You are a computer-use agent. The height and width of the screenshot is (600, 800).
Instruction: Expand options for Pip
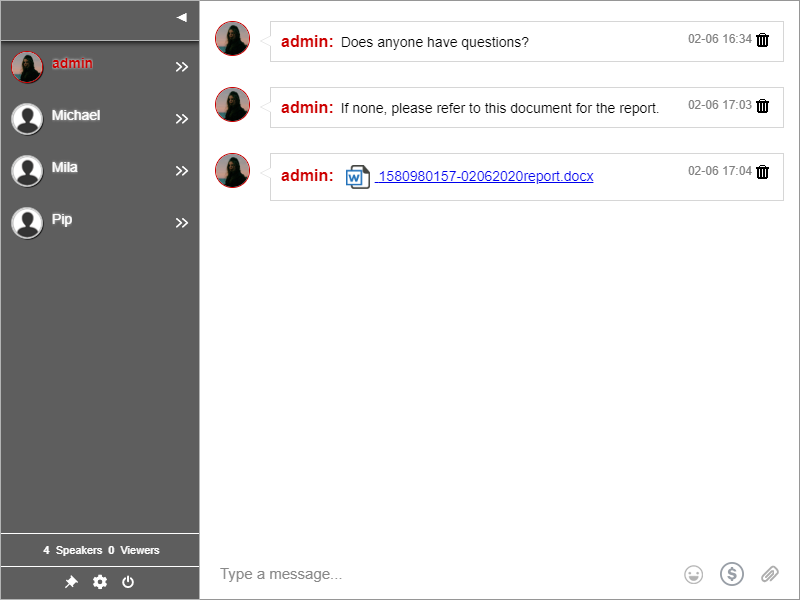[182, 223]
